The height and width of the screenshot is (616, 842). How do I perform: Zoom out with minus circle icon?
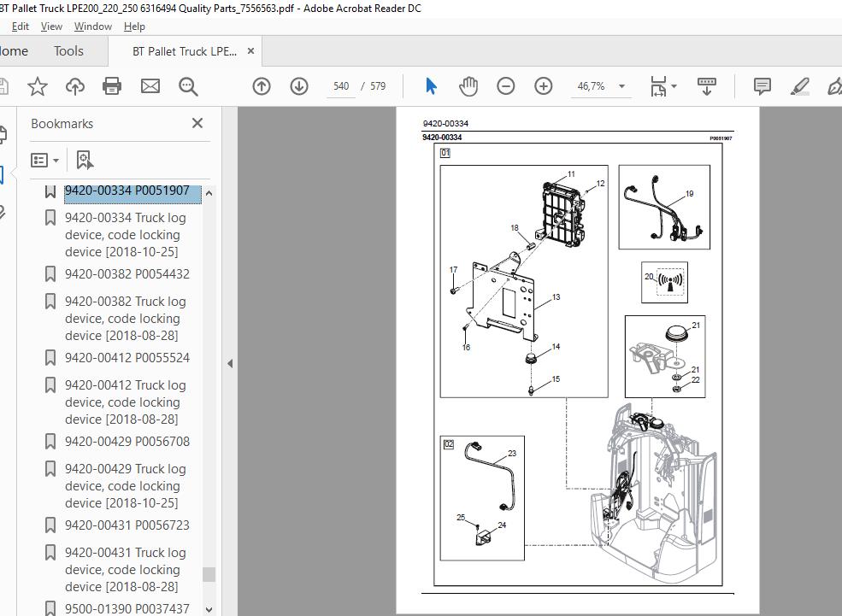point(506,85)
